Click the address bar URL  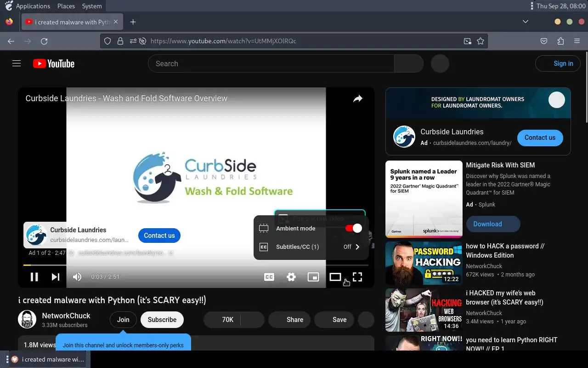point(223,41)
